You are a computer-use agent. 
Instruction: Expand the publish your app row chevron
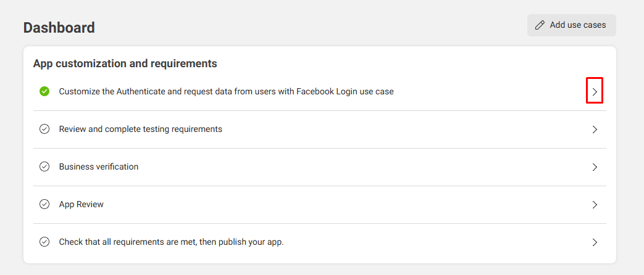coord(595,242)
